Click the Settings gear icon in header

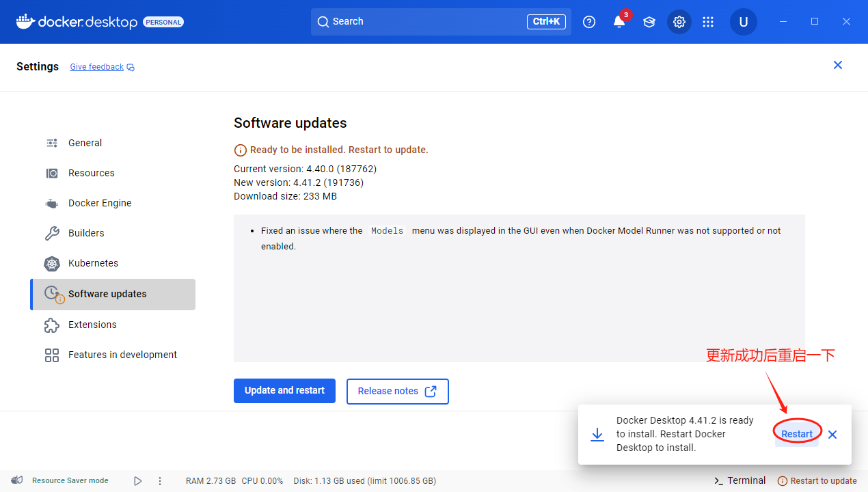pos(679,22)
